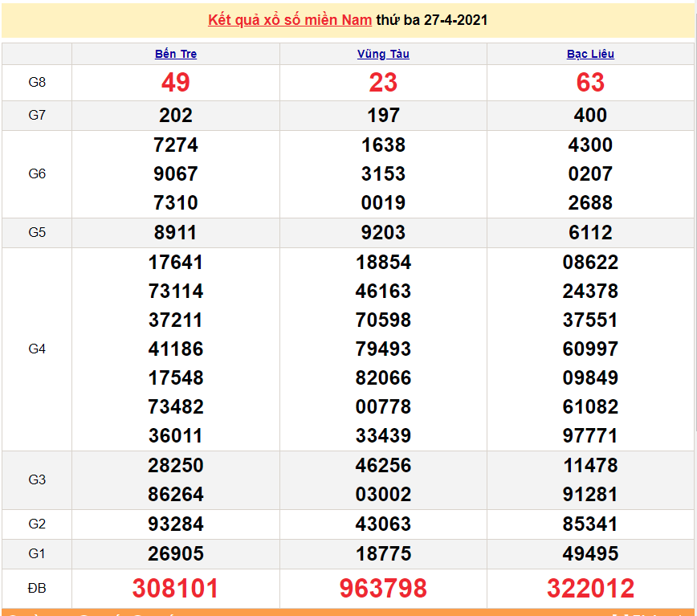697x616 pixels.
Task: Select Bạc Liêu G8 number 63
Action: pyautogui.click(x=590, y=82)
